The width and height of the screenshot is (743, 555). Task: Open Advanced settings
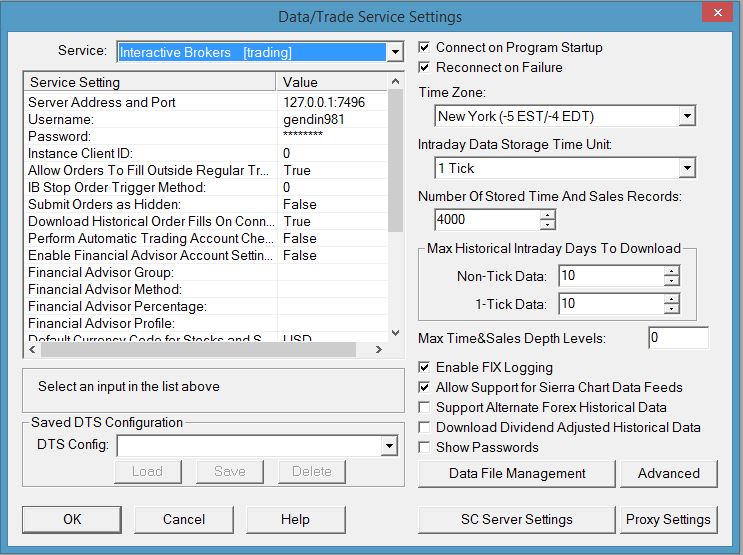pyautogui.click(x=669, y=473)
